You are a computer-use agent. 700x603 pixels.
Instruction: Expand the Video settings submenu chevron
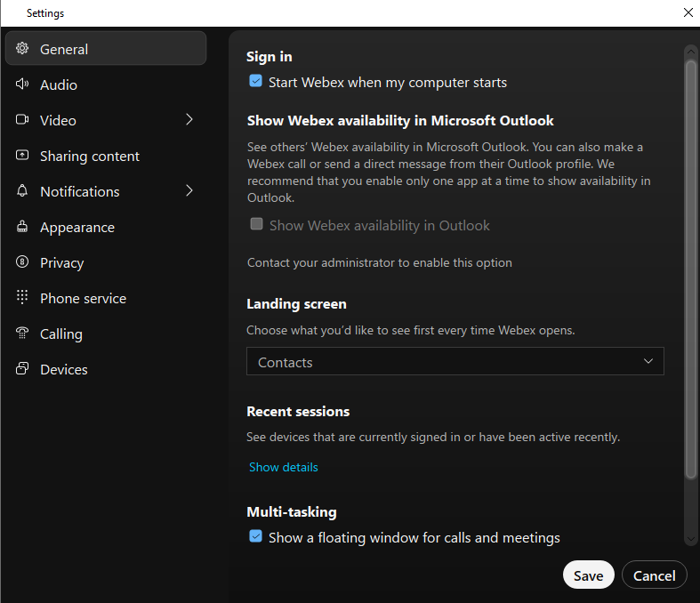pyautogui.click(x=189, y=120)
